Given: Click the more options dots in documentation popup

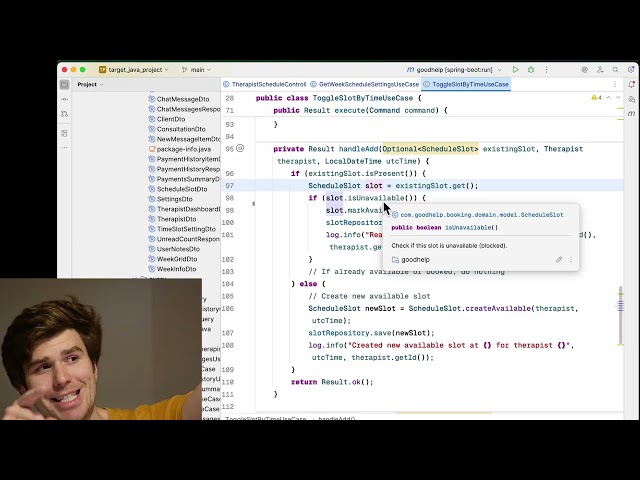Looking at the screenshot, I should click(571, 260).
